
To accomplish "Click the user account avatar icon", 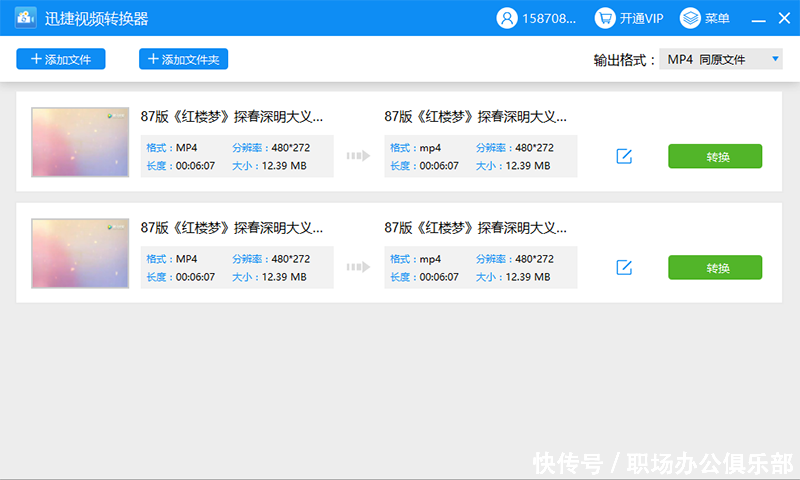I will 507,18.
